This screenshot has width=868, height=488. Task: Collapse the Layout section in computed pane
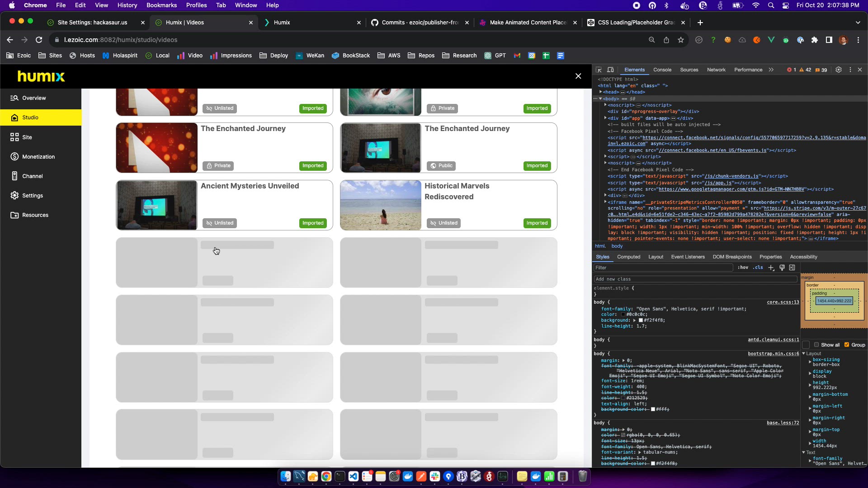coord(804,354)
